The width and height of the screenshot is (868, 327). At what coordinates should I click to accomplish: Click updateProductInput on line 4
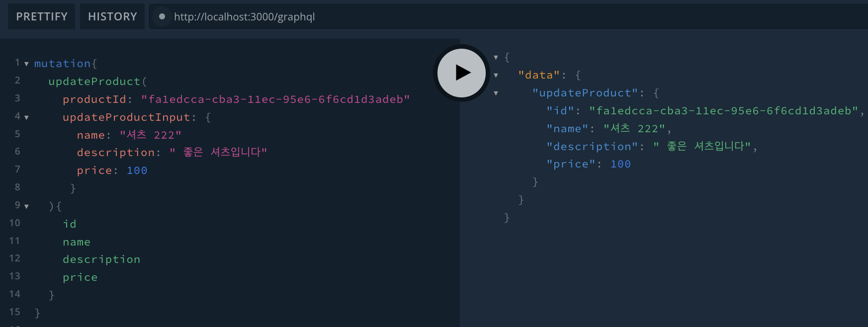point(126,117)
